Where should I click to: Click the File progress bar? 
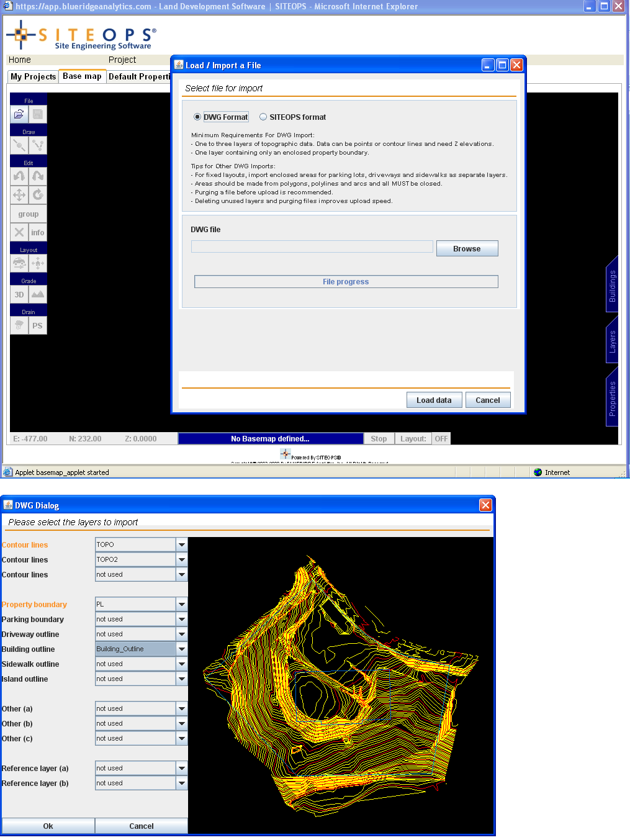(346, 281)
